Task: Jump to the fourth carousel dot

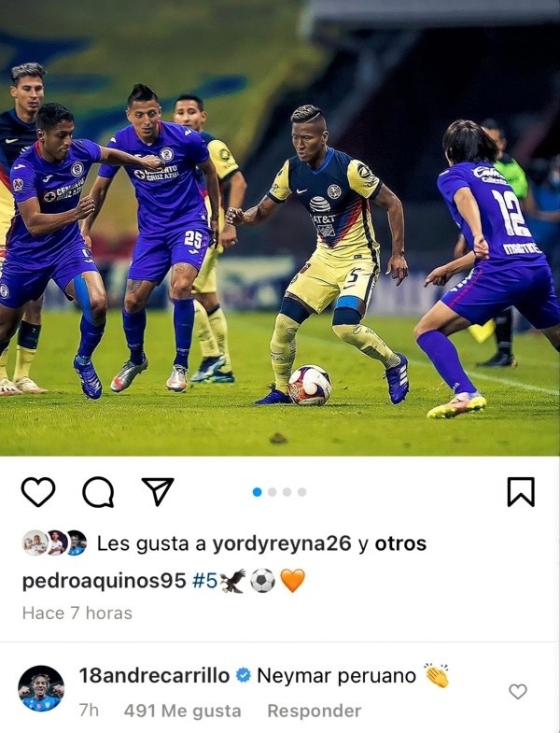Action: pos(302,492)
